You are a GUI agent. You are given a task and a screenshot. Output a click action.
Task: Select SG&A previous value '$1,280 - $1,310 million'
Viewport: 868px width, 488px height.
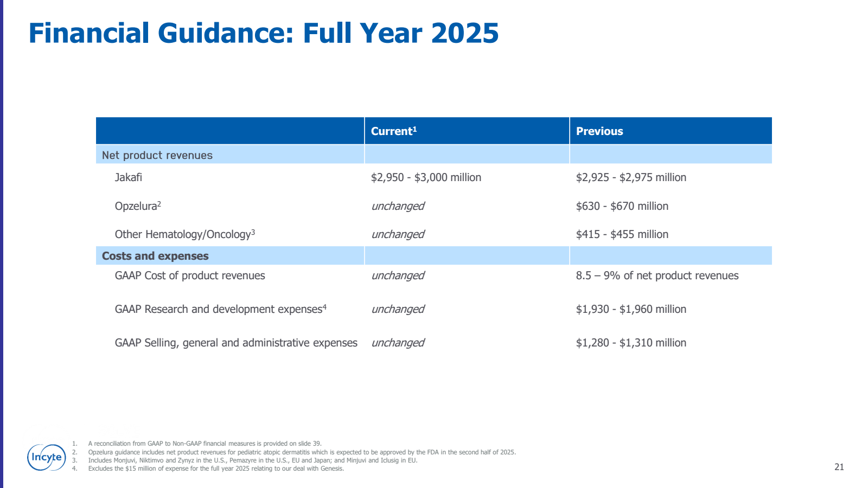coord(631,343)
